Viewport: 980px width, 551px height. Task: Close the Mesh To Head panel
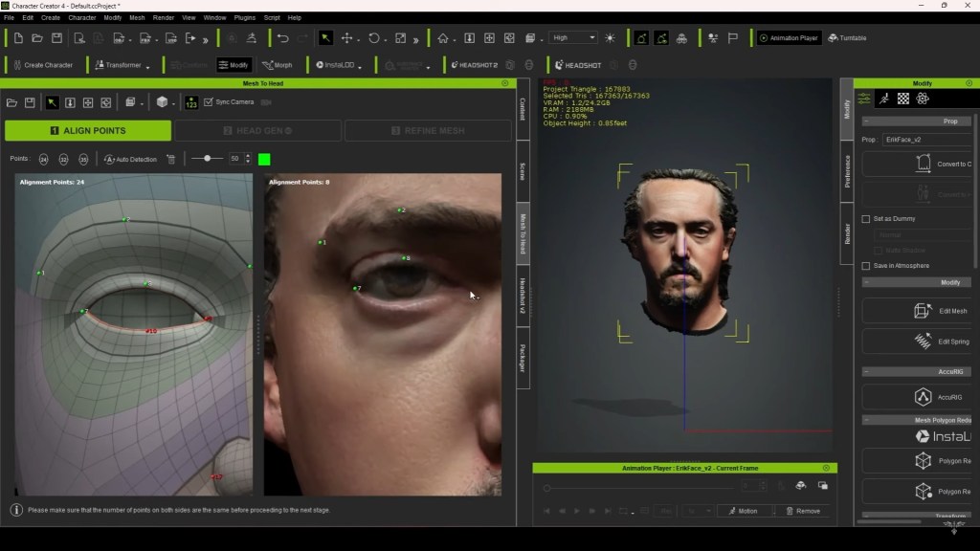[505, 83]
